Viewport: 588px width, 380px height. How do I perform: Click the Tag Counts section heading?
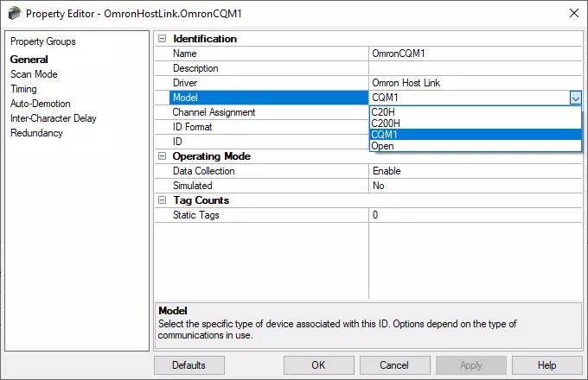point(201,200)
